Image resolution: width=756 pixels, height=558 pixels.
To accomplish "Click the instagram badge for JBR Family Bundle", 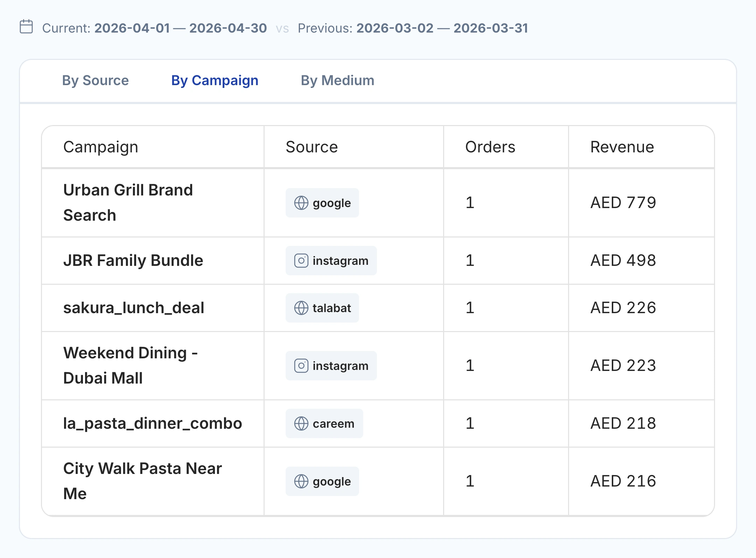I will tap(331, 261).
